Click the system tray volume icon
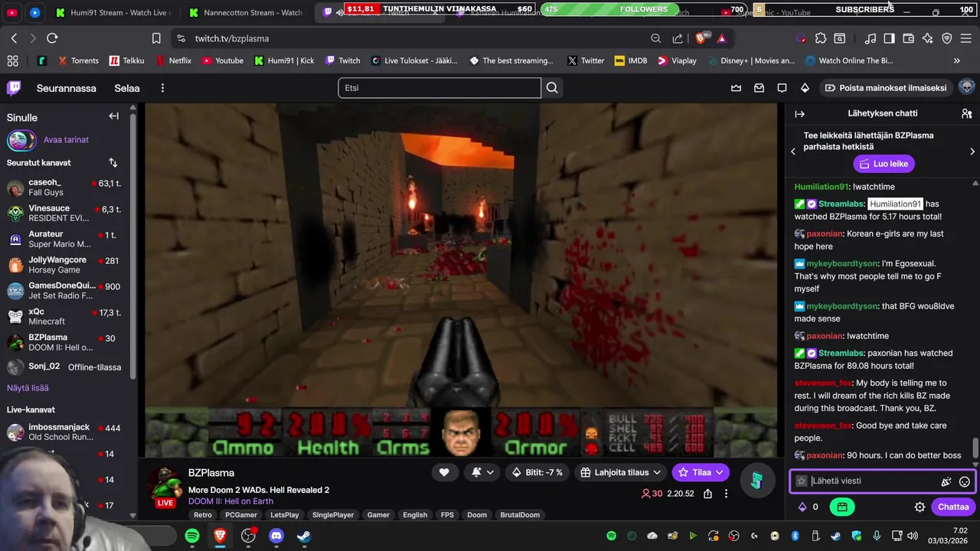The height and width of the screenshot is (551, 980). pos(913,536)
